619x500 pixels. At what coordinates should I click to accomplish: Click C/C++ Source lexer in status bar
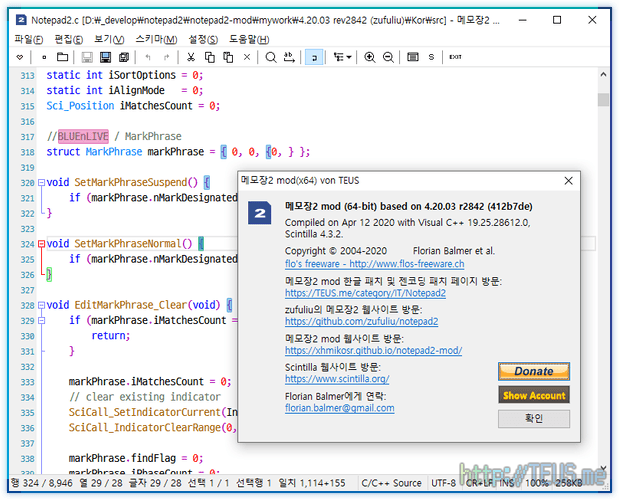point(391,483)
